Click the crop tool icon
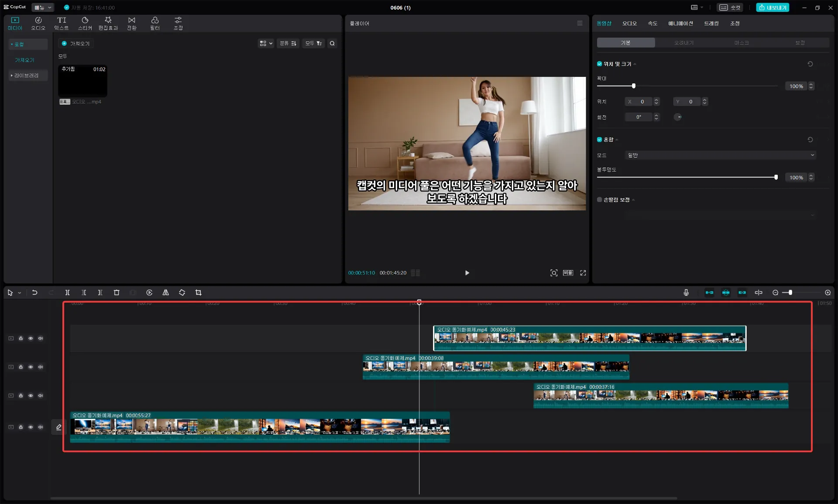The height and width of the screenshot is (504, 838). [x=198, y=292]
